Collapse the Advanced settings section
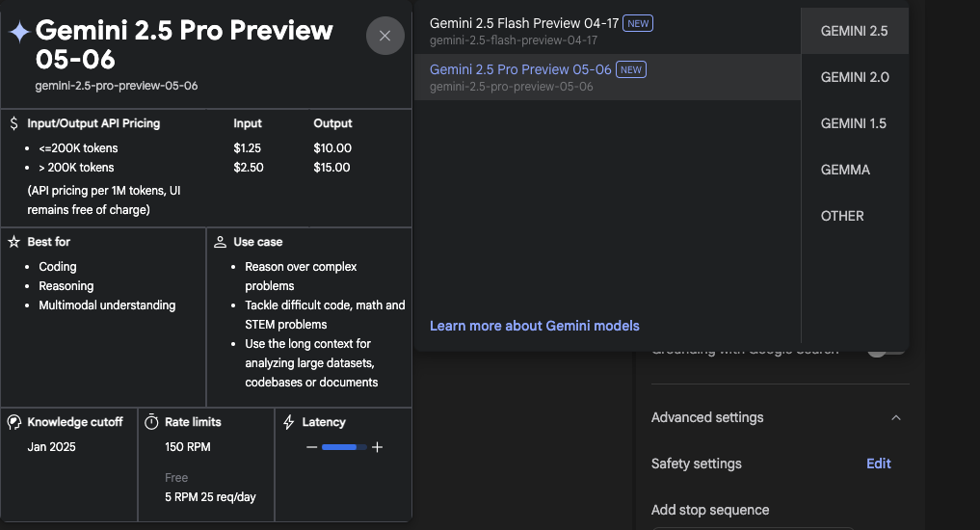980x530 pixels. [x=895, y=417]
